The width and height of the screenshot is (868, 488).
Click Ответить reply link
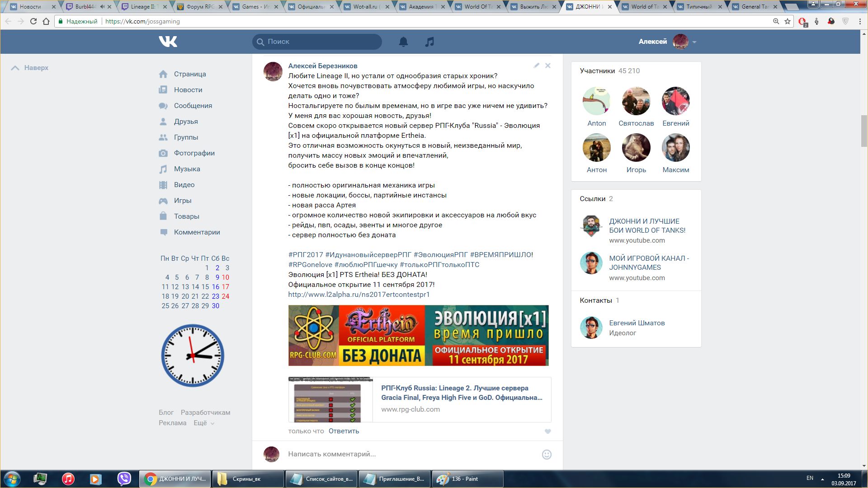coord(344,431)
